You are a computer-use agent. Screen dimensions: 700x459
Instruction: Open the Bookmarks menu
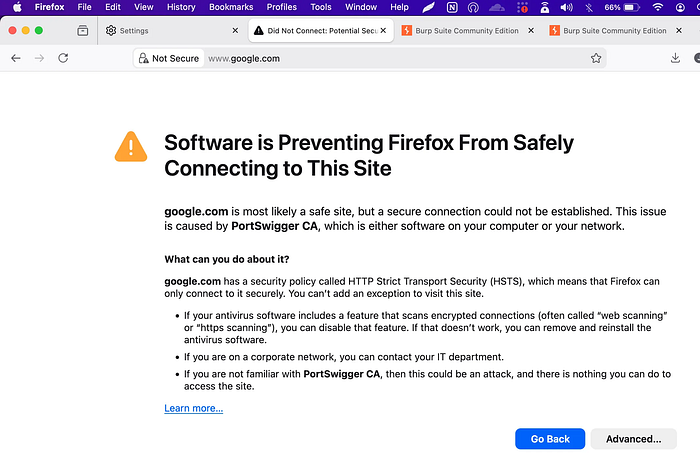(231, 7)
